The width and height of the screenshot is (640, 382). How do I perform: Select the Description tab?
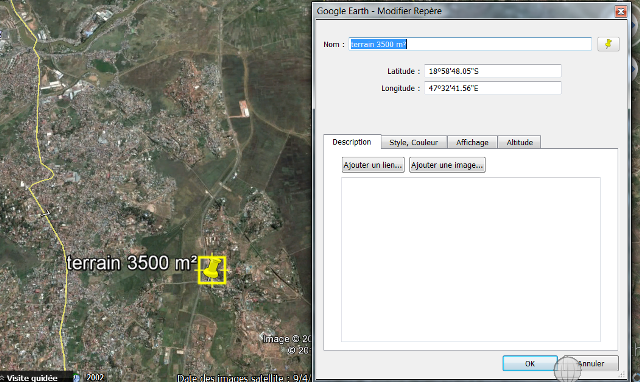[x=352, y=142]
